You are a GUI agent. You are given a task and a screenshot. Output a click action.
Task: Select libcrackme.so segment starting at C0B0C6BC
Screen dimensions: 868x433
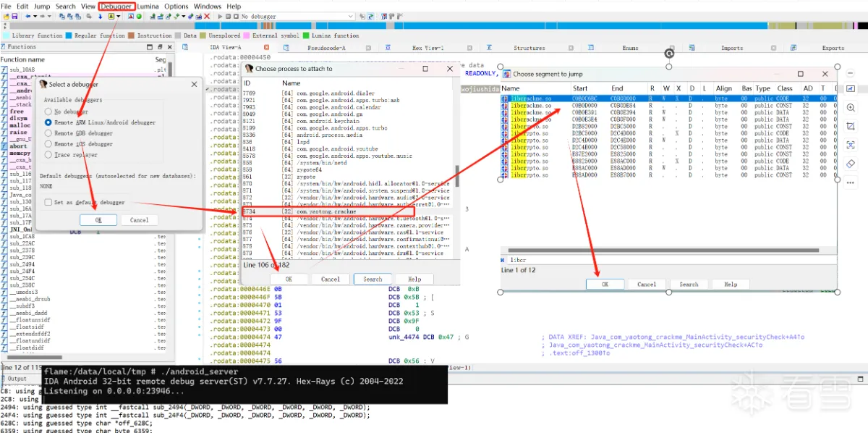[x=669, y=98]
